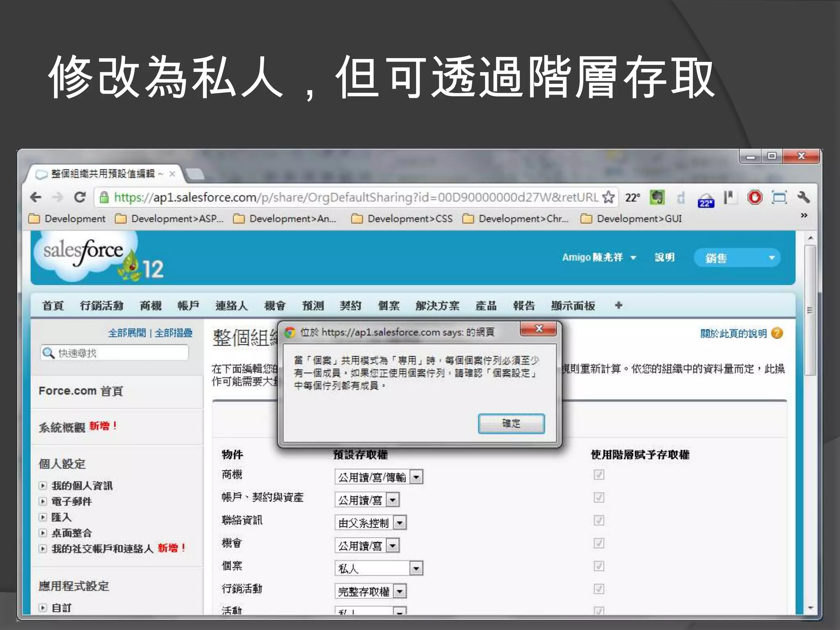Open the Evernote elephant extension icon
840x630 pixels.
(x=657, y=197)
